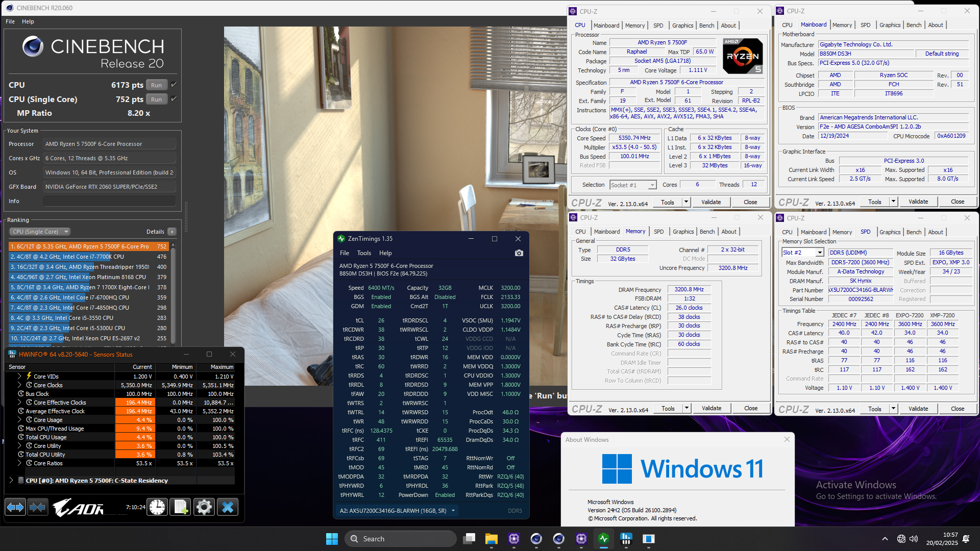Screen dimensions: 980x551
Task: Open HWiNFO sensor settings gear
Action: (204, 507)
